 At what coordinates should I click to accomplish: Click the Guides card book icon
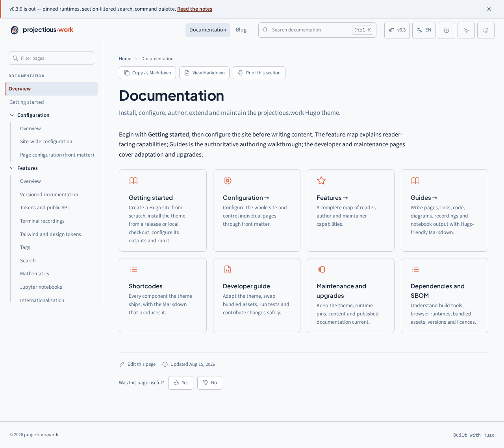pyautogui.click(x=415, y=181)
